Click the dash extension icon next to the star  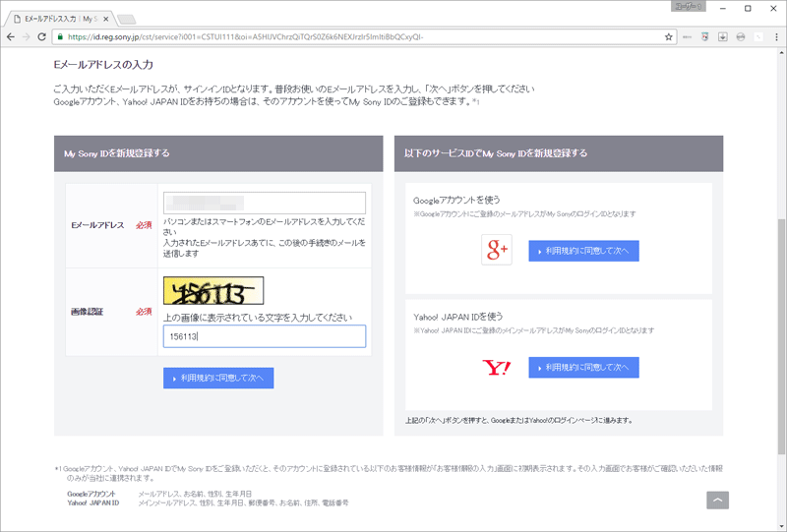coord(687,36)
